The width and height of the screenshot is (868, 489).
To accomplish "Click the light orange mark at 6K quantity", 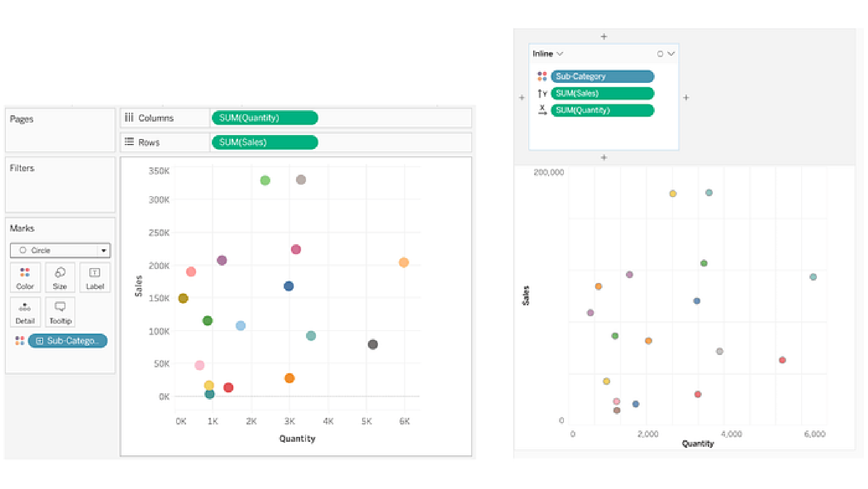I will [x=404, y=262].
